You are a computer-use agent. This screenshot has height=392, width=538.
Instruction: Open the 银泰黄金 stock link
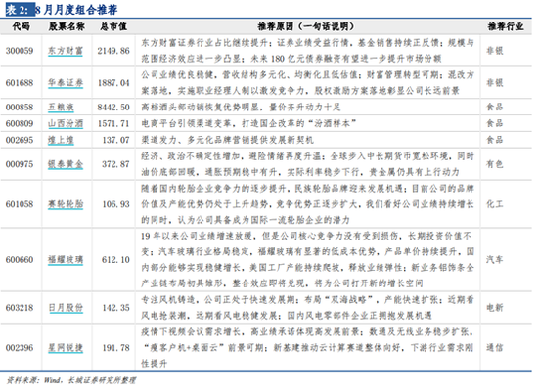coord(66,164)
